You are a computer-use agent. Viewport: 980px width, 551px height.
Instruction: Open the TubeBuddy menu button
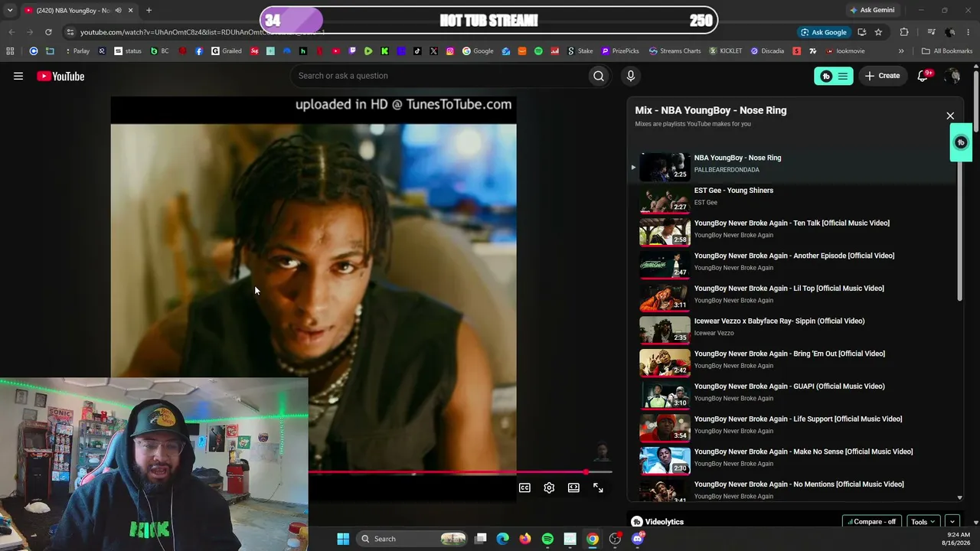pos(834,76)
